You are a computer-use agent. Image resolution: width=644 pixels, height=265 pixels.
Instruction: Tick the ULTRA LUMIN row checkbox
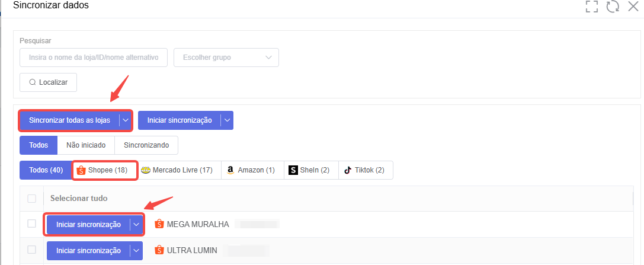31,250
